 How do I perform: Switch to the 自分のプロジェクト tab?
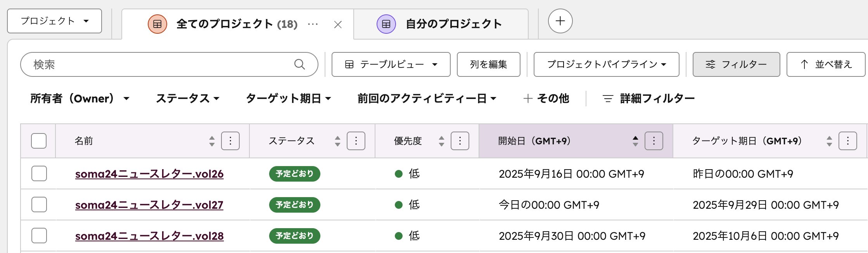(441, 24)
